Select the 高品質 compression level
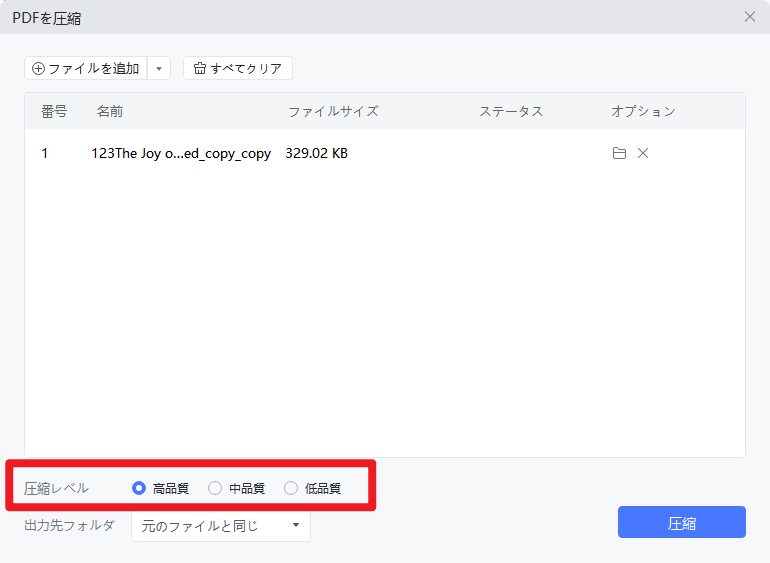This screenshot has width=770, height=563. click(x=139, y=488)
